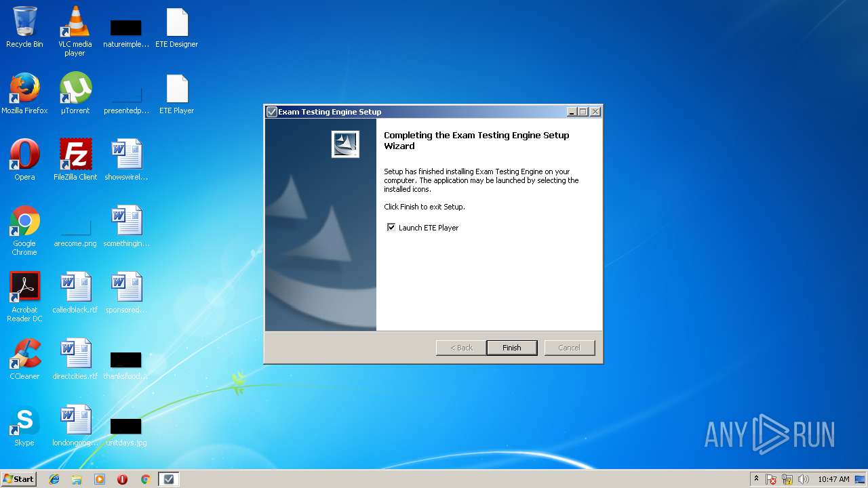868x488 pixels.
Task: Open Mozilla Firefox shortcut
Action: click(x=24, y=94)
